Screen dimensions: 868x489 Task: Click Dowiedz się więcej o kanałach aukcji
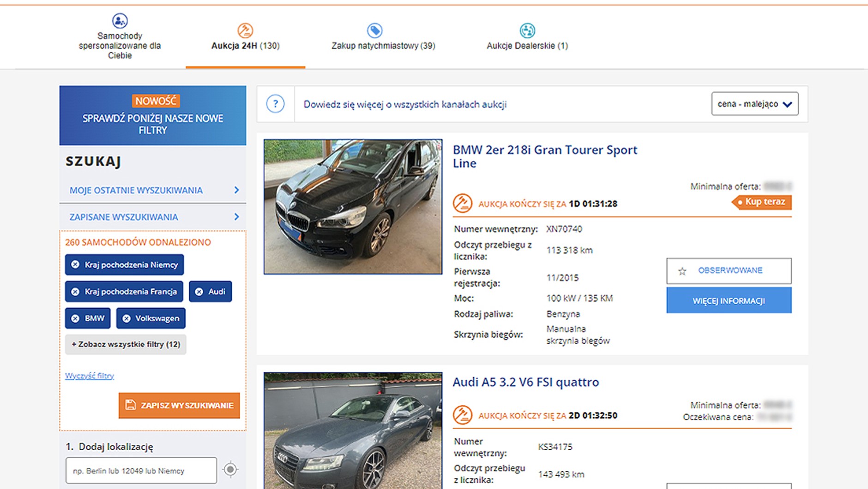tap(405, 104)
